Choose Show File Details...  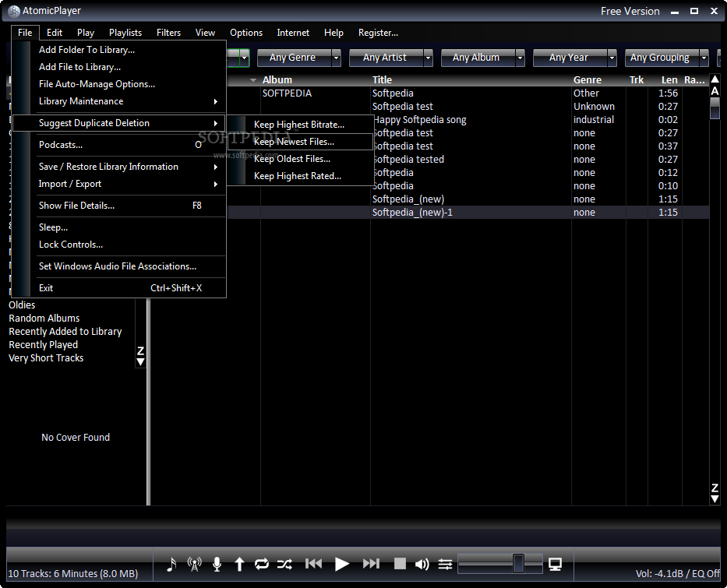point(118,206)
